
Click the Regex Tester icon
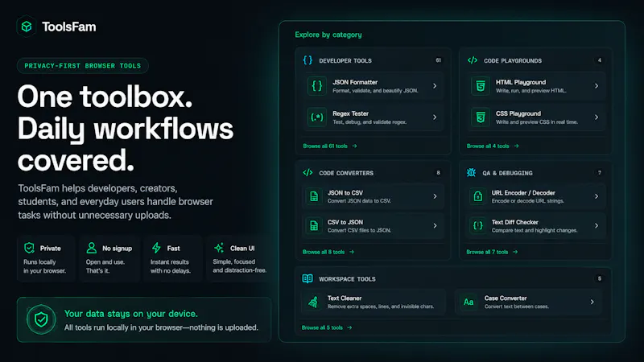[316, 117]
